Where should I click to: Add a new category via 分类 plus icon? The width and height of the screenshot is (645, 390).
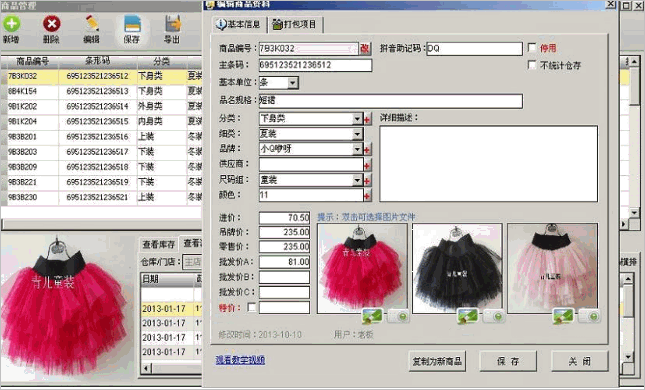(x=367, y=119)
